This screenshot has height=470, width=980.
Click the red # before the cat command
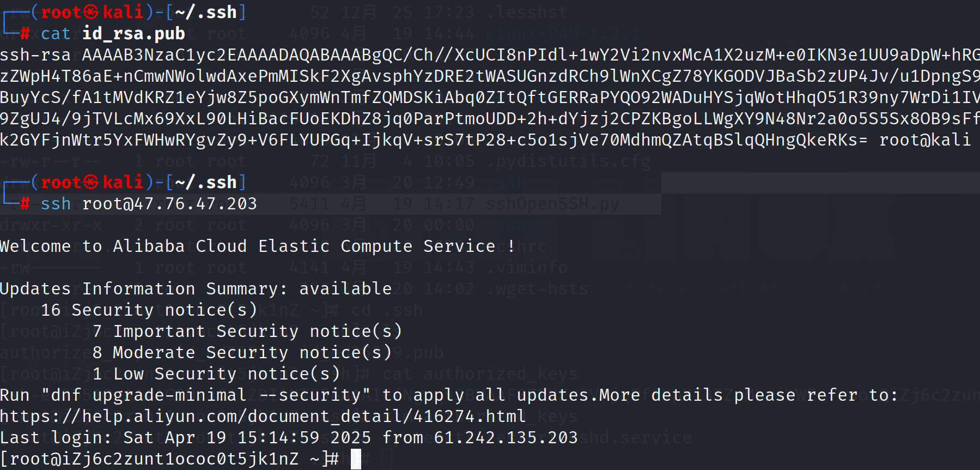click(25, 34)
